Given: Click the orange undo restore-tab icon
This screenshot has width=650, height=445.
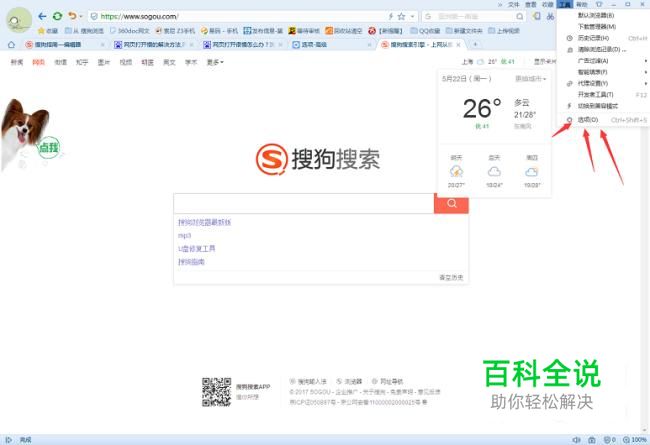Looking at the screenshot, I should pyautogui.click(x=73, y=16).
